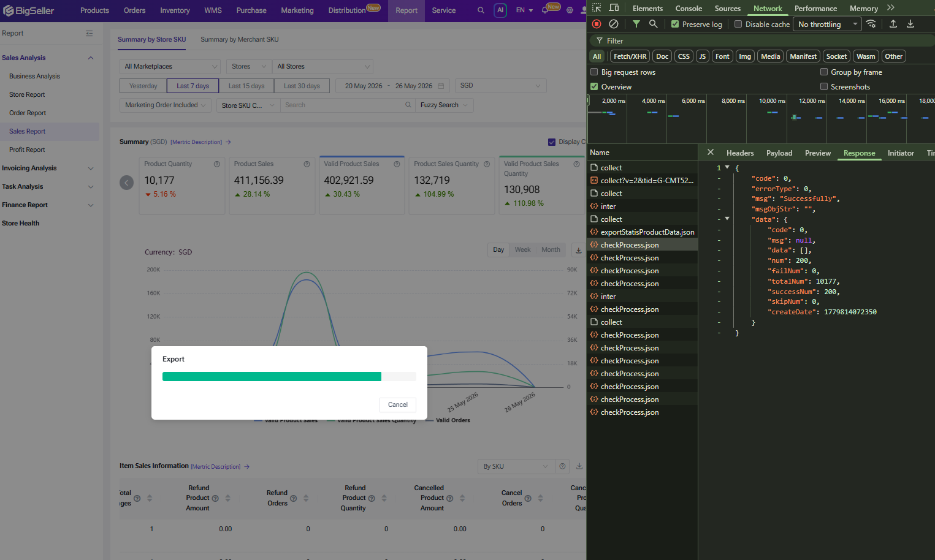
Task: Sort by Refund Product Amount column
Action: coord(228,498)
